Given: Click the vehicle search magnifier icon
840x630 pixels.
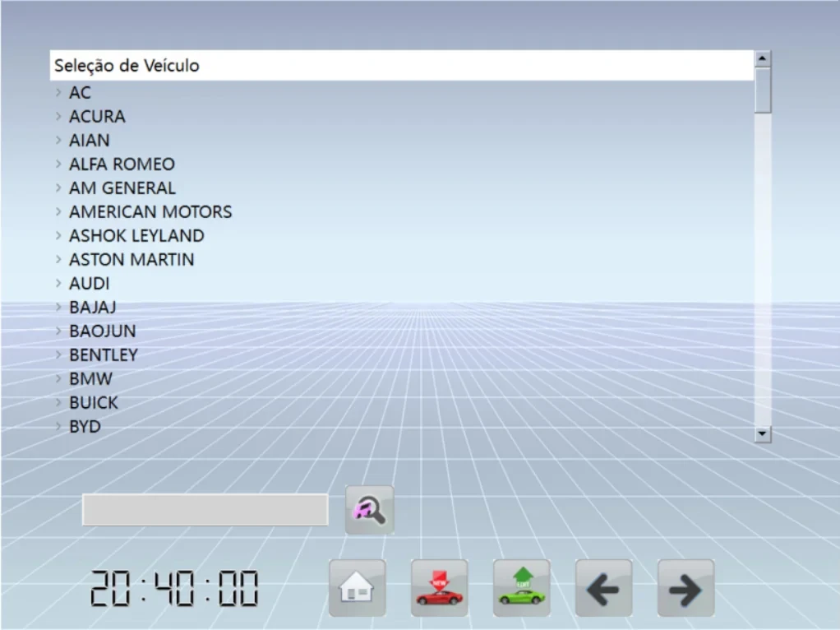Looking at the screenshot, I should (370, 510).
